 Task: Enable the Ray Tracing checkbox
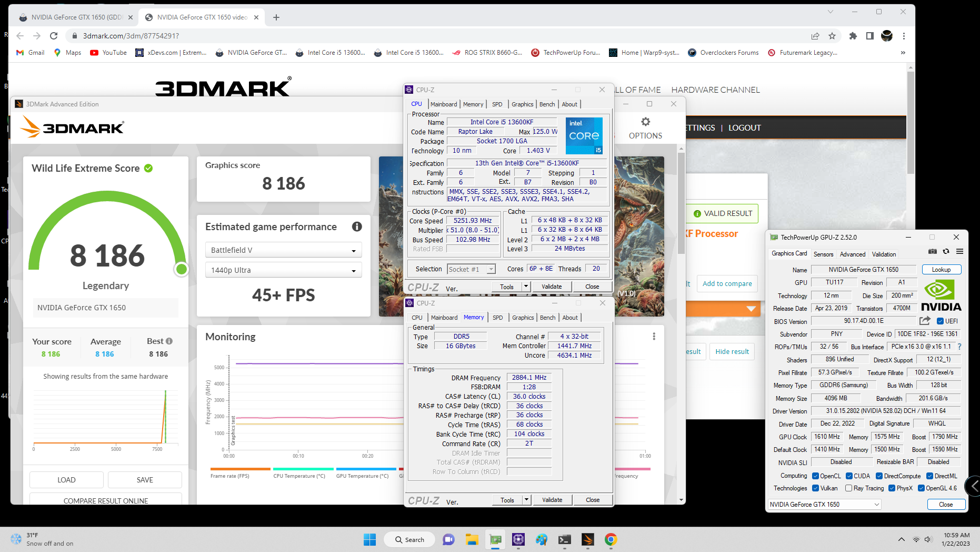tap(848, 488)
